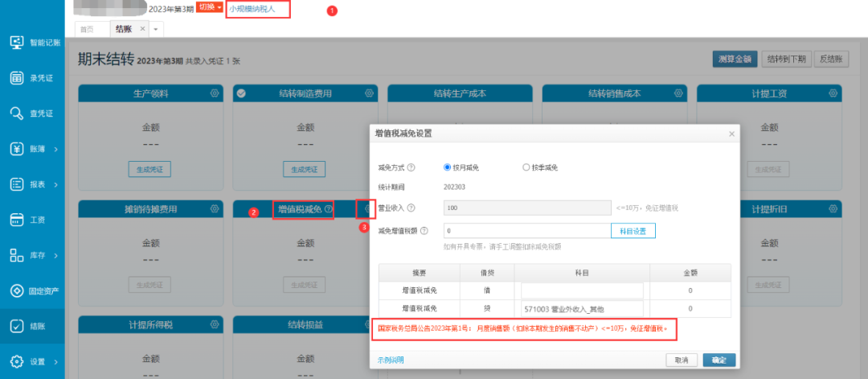
Task: Open settings gear on 结转制造费用 card
Action: [x=369, y=93]
